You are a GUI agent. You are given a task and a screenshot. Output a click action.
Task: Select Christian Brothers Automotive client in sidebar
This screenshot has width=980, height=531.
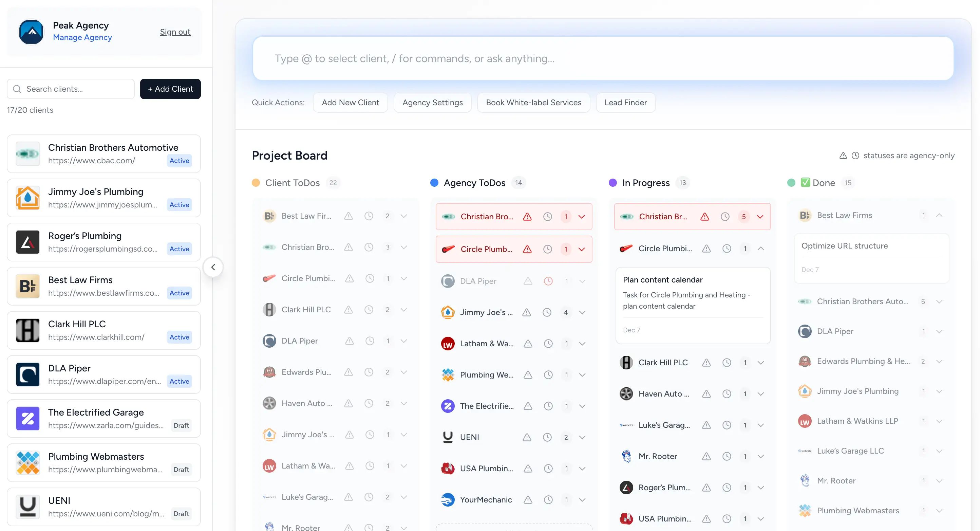pyautogui.click(x=104, y=154)
